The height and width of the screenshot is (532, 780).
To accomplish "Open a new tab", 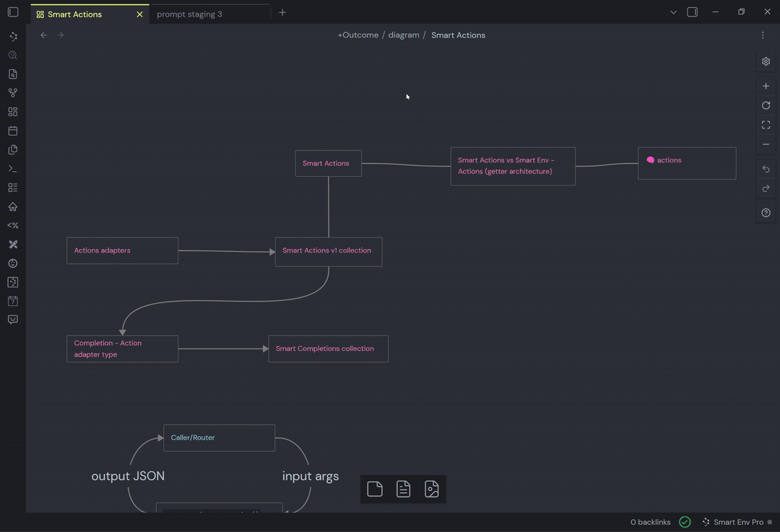I will (x=282, y=12).
